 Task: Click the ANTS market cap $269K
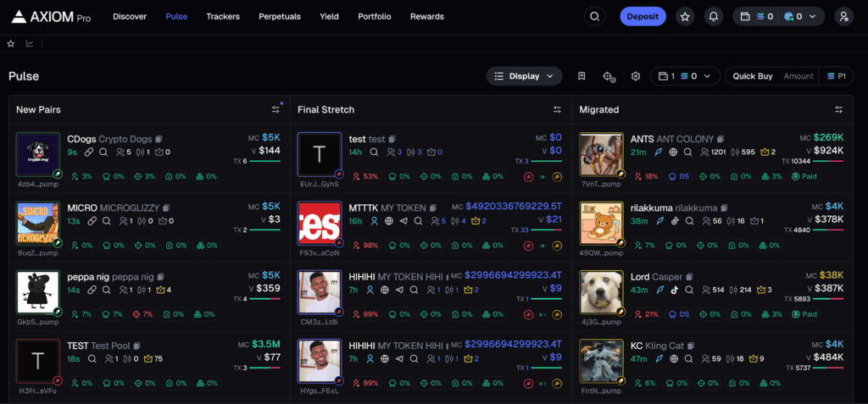pyautogui.click(x=829, y=137)
